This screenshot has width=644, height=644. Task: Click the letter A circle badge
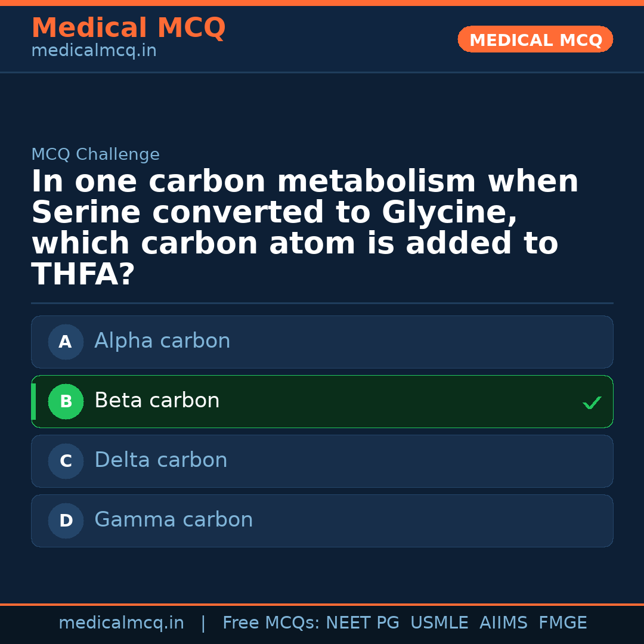coord(66,342)
